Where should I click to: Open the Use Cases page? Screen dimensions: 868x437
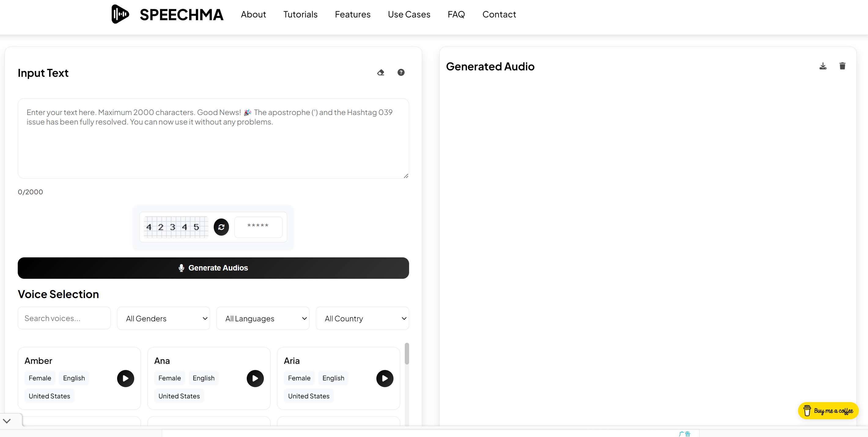click(409, 14)
